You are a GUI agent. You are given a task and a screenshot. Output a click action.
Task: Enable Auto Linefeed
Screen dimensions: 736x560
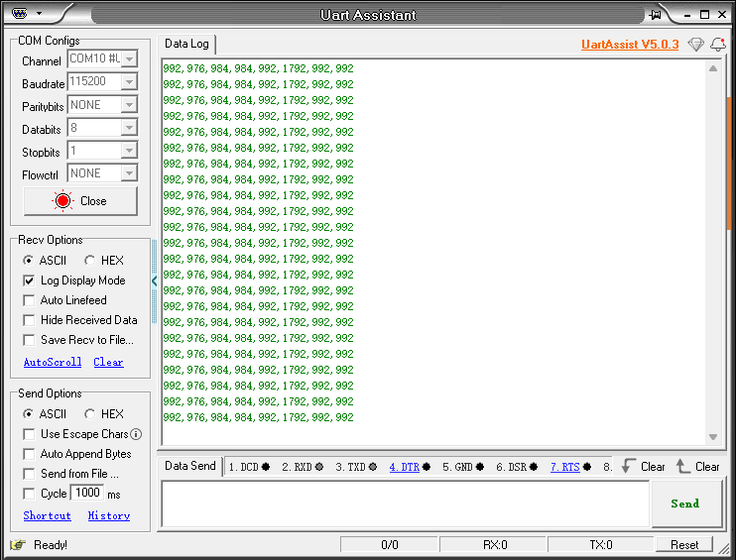pyautogui.click(x=29, y=300)
